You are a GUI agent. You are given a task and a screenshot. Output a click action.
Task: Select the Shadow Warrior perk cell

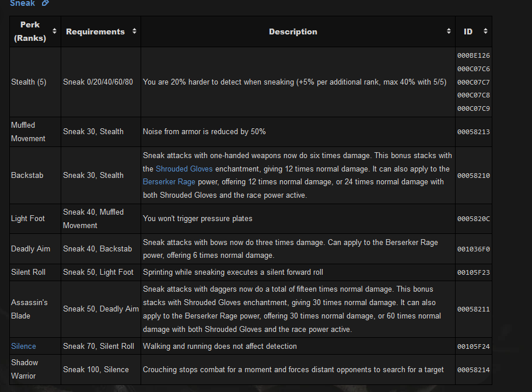(x=35, y=370)
